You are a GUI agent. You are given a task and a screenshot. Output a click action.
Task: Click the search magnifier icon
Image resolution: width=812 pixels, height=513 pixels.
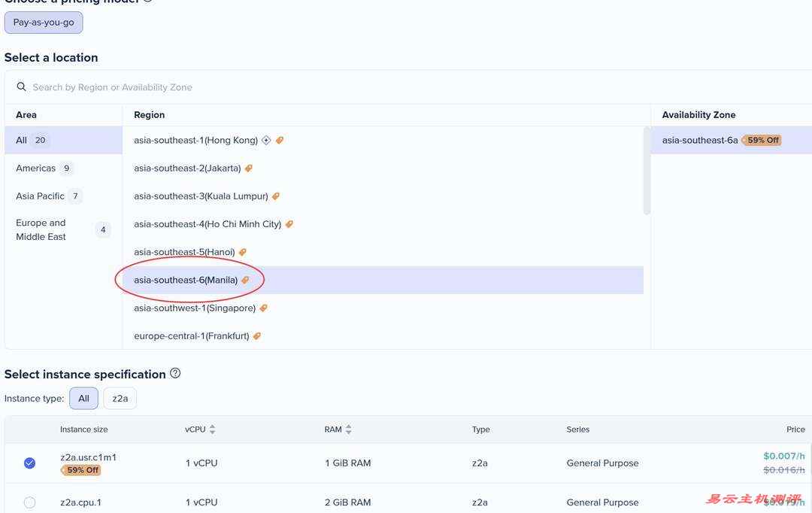(x=21, y=87)
